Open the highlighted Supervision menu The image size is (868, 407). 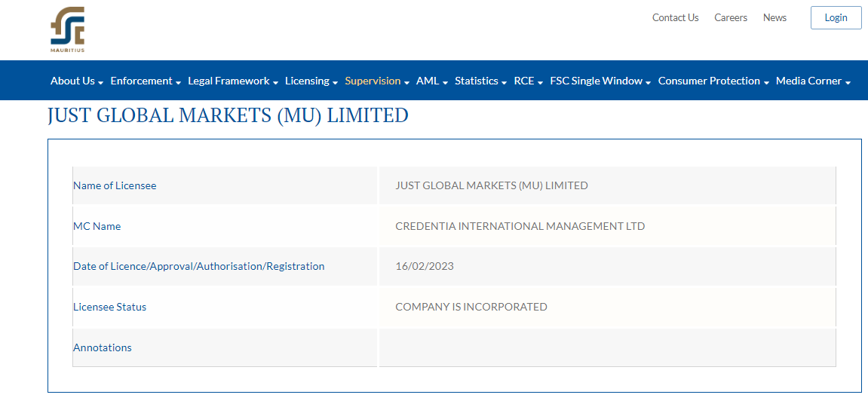point(373,81)
